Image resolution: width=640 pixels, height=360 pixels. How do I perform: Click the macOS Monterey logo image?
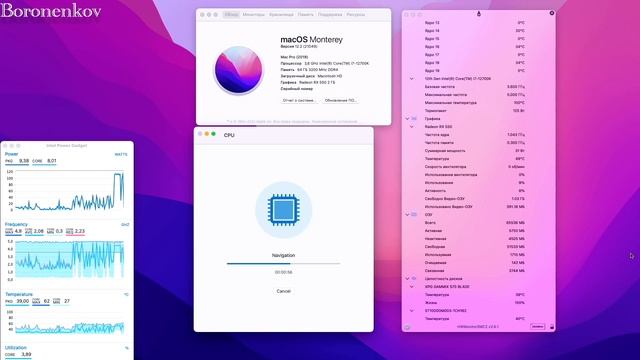[x=239, y=69]
